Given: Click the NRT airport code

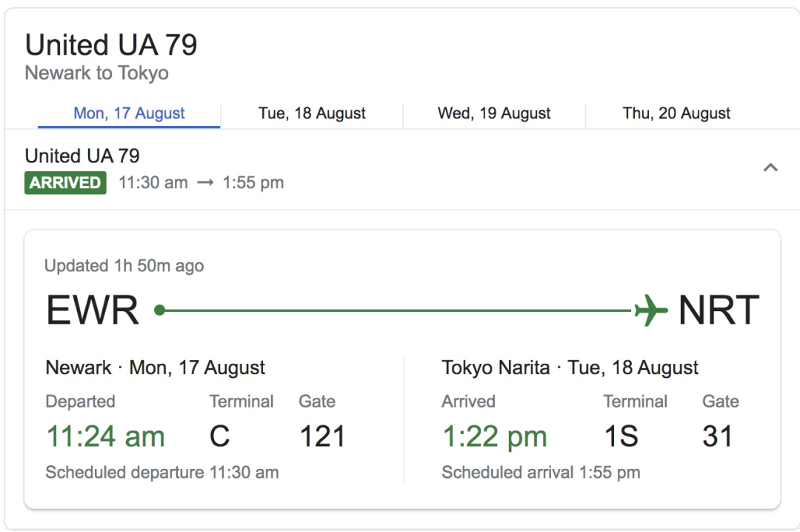Looking at the screenshot, I should tap(718, 310).
